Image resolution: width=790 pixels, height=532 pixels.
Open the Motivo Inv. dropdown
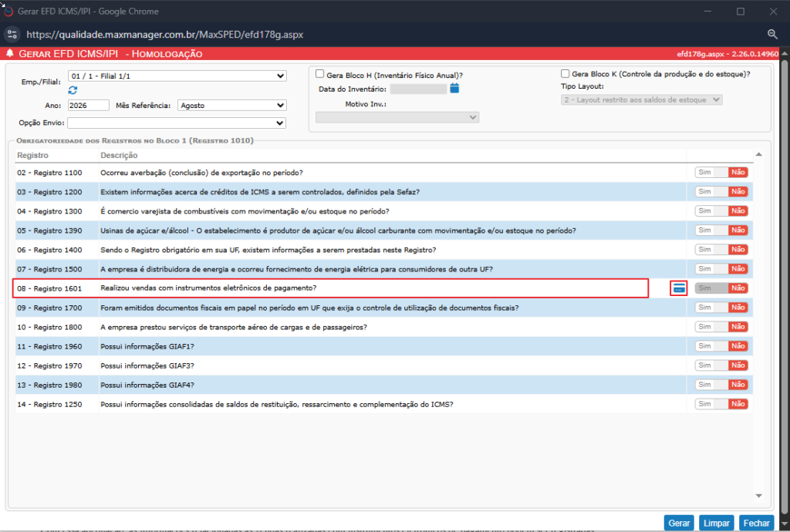pos(397,117)
